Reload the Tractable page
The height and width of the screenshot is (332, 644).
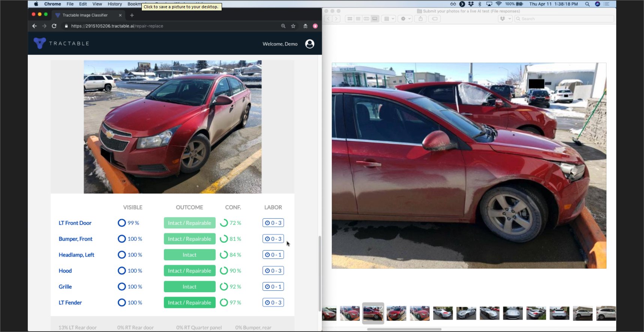pos(54,26)
